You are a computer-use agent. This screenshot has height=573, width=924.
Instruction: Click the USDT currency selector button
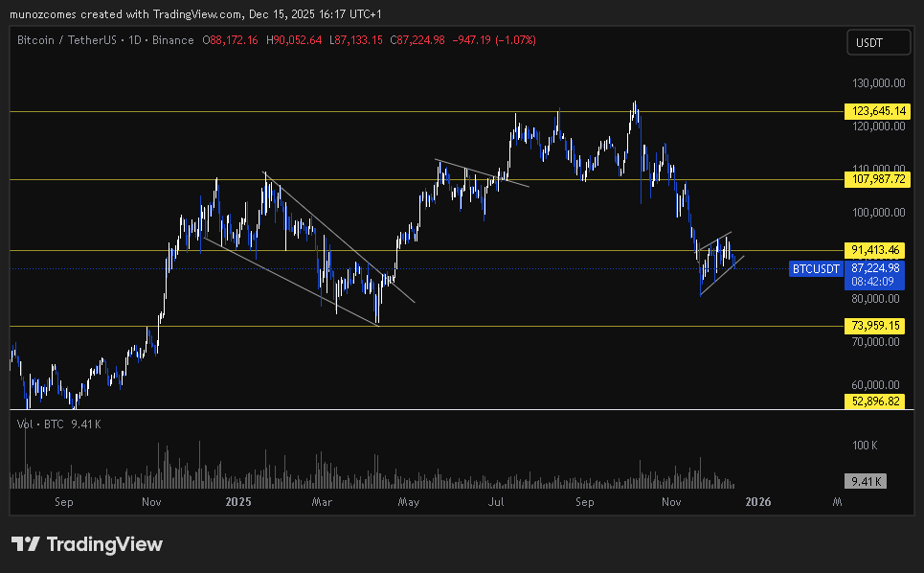[x=879, y=43]
